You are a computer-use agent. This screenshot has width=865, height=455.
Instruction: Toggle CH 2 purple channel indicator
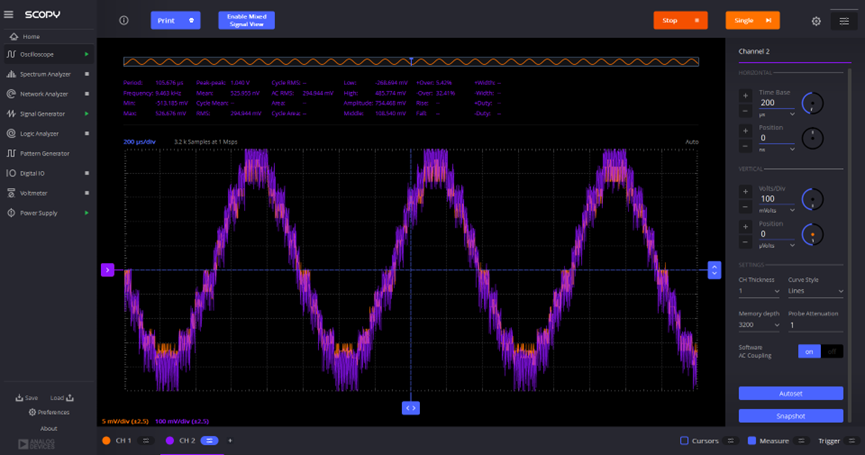click(x=170, y=441)
